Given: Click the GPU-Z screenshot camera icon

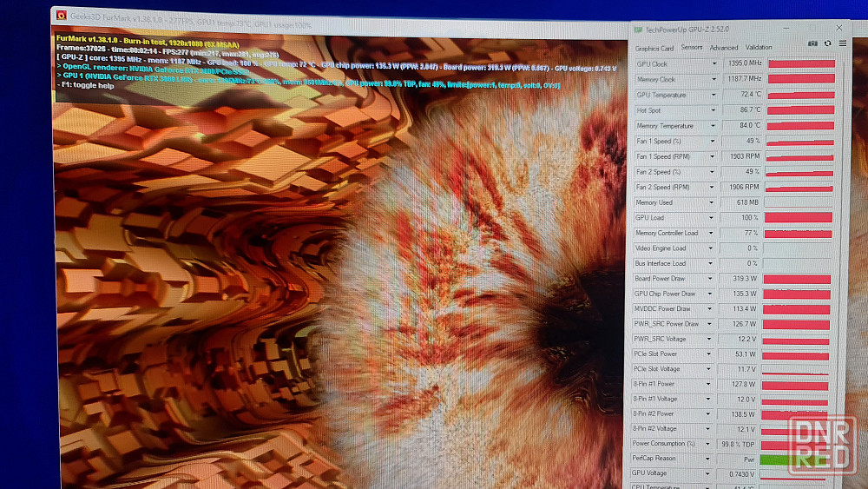Looking at the screenshot, I should point(812,43).
